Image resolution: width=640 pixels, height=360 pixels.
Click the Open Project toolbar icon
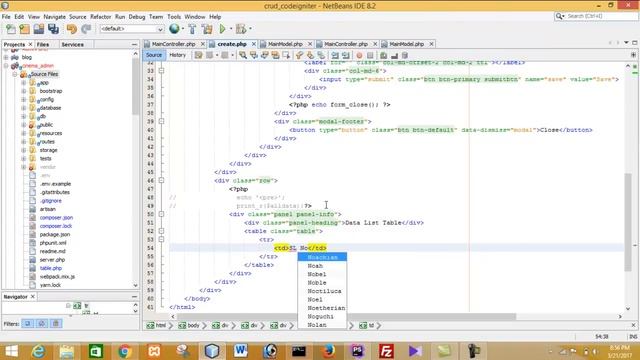click(39, 29)
